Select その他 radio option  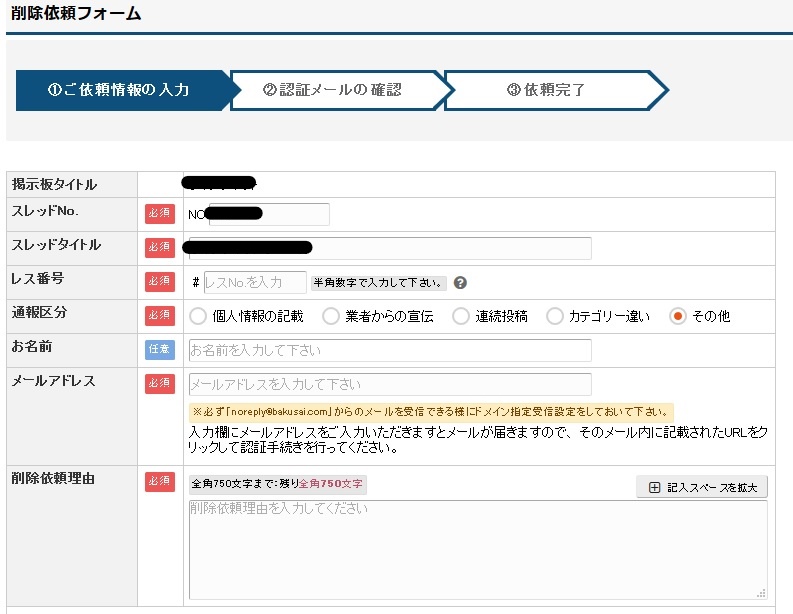(678, 317)
